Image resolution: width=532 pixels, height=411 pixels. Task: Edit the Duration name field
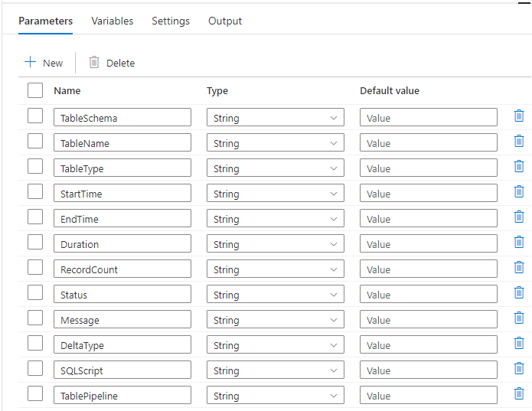[x=122, y=244]
